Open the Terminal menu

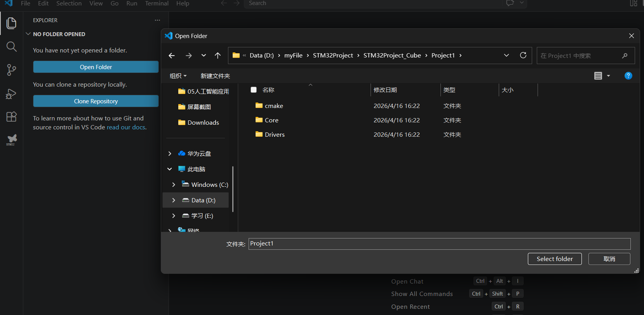point(157,3)
